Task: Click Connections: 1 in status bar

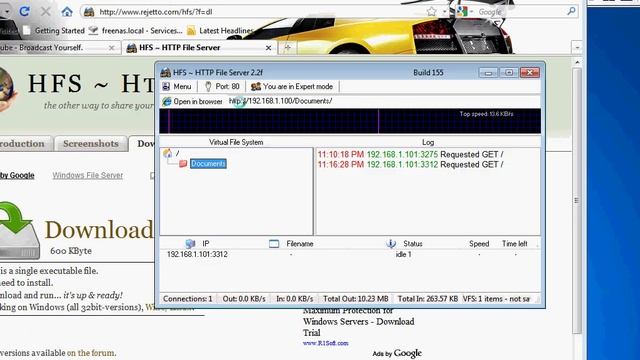Action: pos(188,299)
